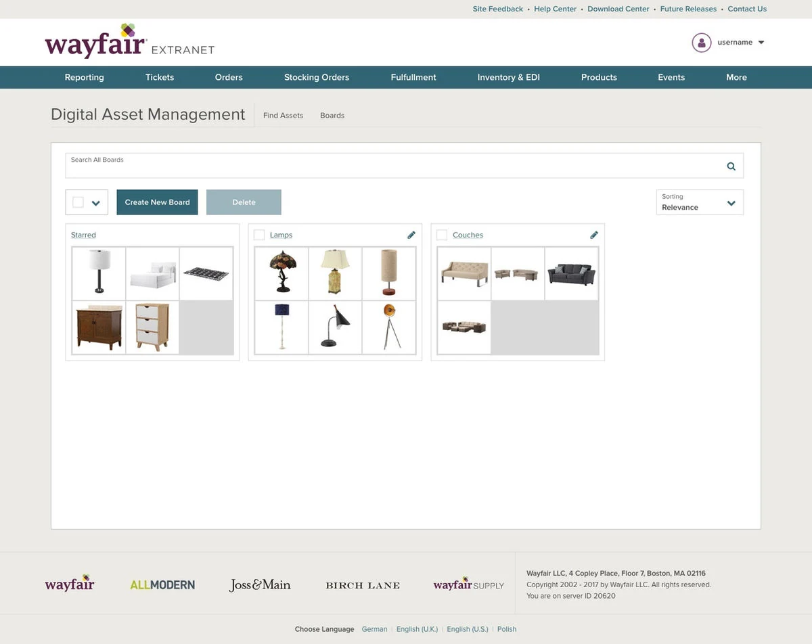Screen dimensions: 812x644
Task: Open the Sorting Relevance dropdown
Action: pyautogui.click(x=700, y=202)
